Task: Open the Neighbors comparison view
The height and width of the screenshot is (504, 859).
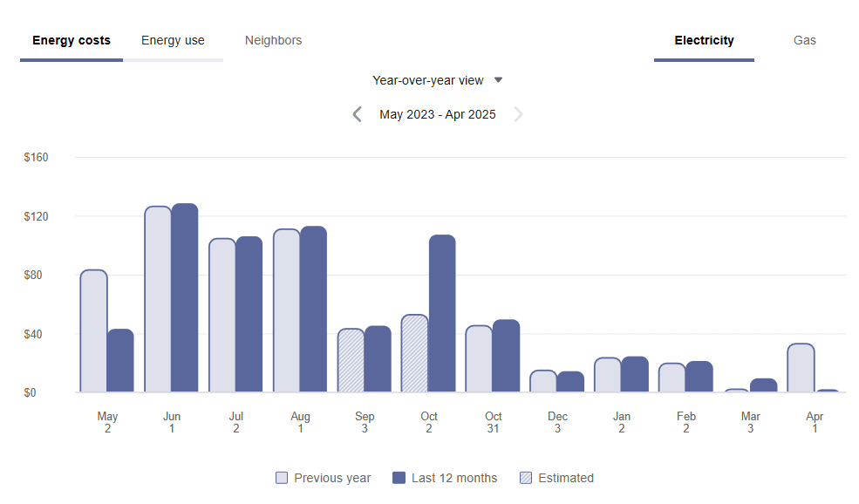Action: click(x=273, y=40)
